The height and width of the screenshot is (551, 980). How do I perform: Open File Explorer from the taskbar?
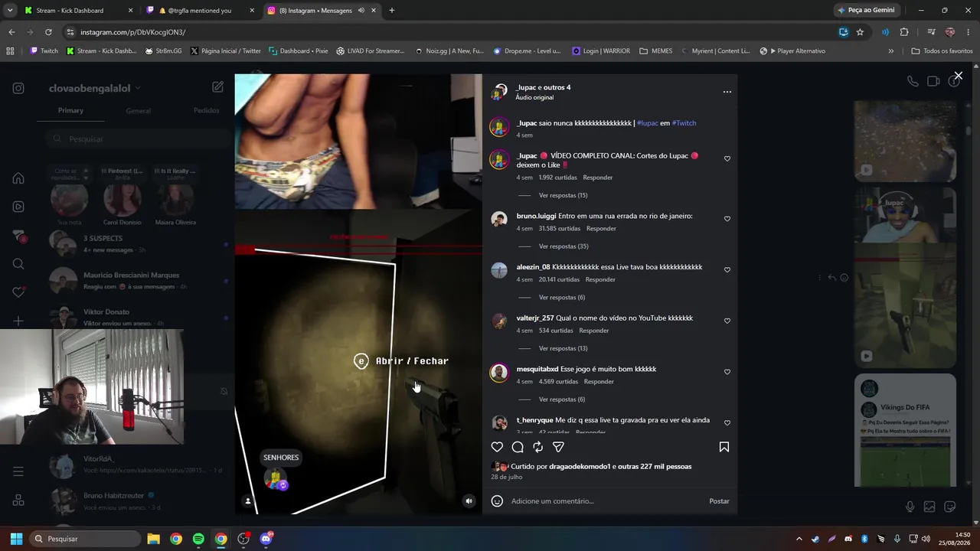click(153, 539)
